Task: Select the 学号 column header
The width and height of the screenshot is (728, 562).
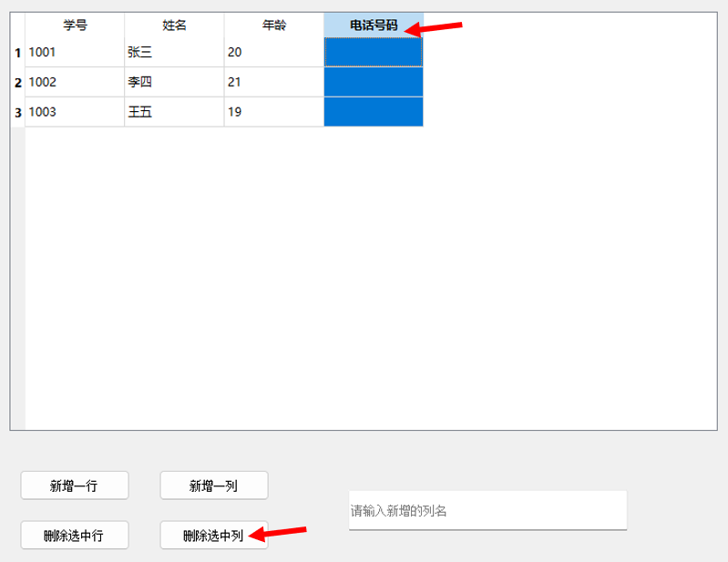Action: (x=75, y=26)
